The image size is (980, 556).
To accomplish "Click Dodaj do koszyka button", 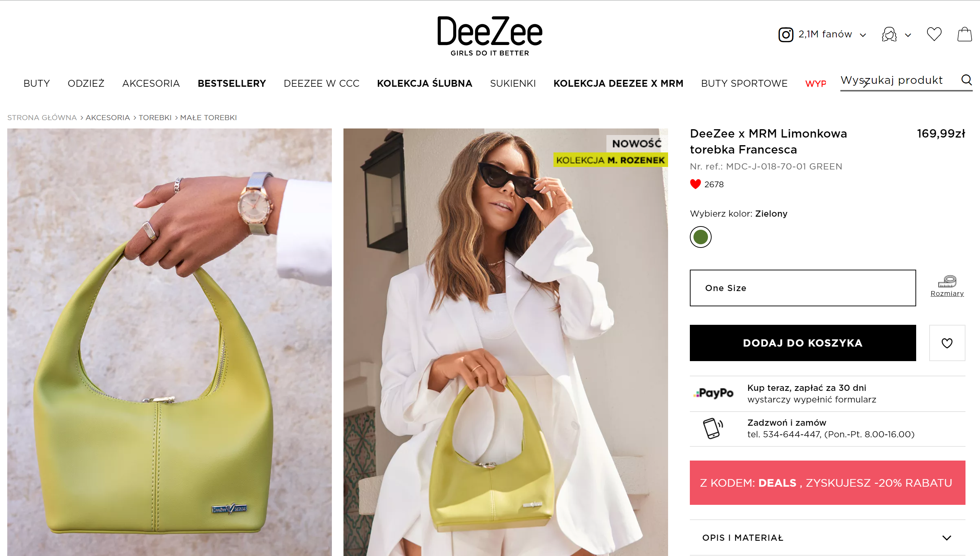I will pos(803,343).
